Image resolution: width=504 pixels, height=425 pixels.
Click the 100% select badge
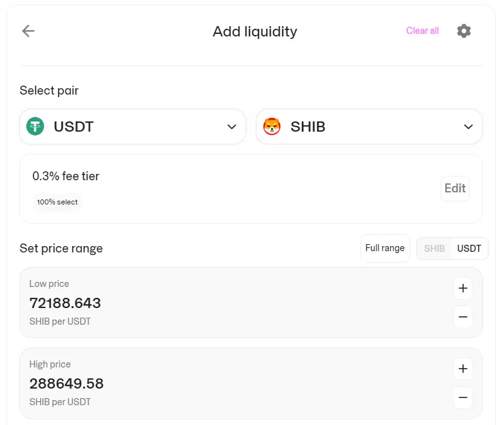pyautogui.click(x=57, y=202)
